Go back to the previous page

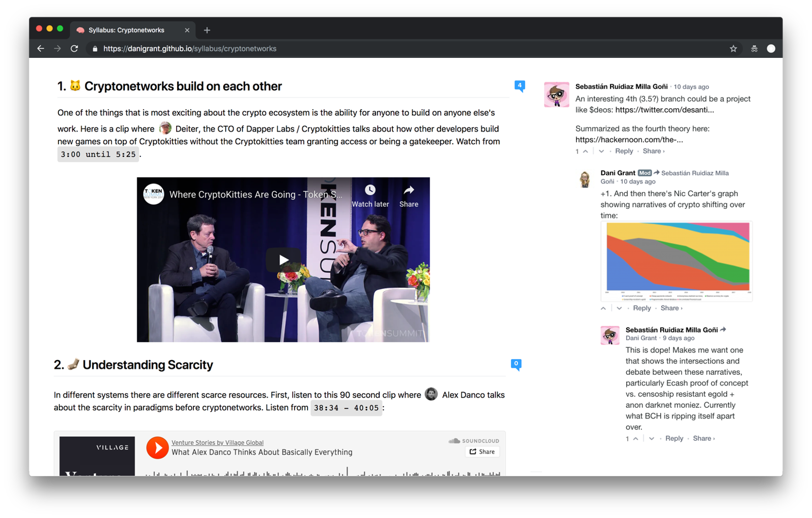[41, 49]
